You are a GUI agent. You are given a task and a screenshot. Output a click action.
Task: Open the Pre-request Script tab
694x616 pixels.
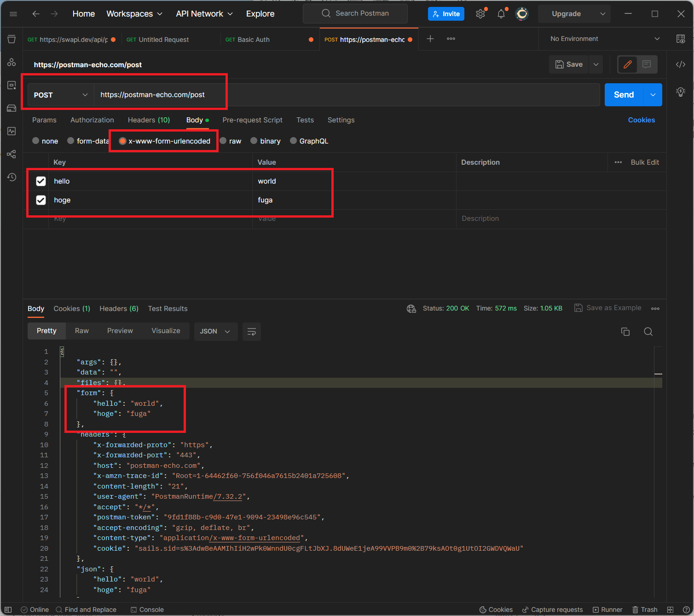click(x=252, y=120)
